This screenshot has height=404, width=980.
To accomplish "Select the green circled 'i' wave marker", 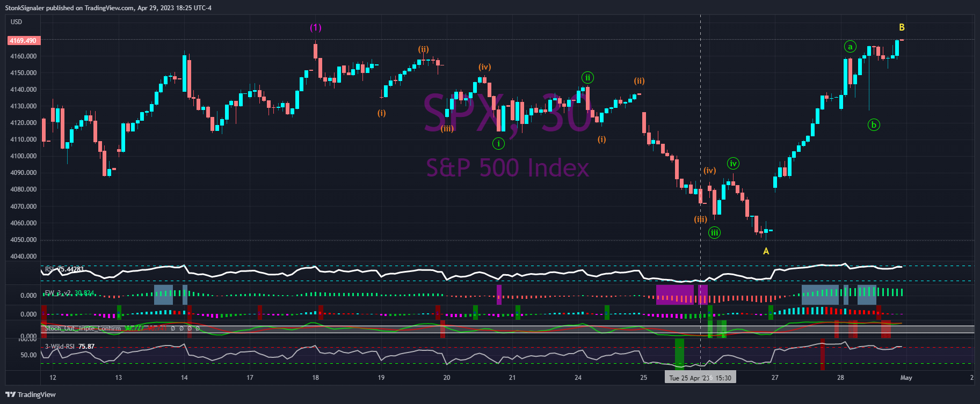I will point(498,143).
